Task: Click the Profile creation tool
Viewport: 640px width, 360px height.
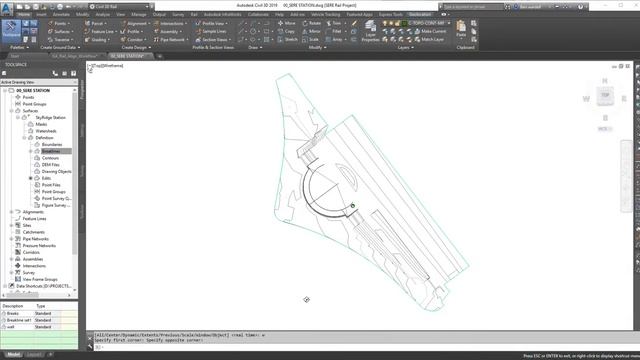Action: (132, 31)
